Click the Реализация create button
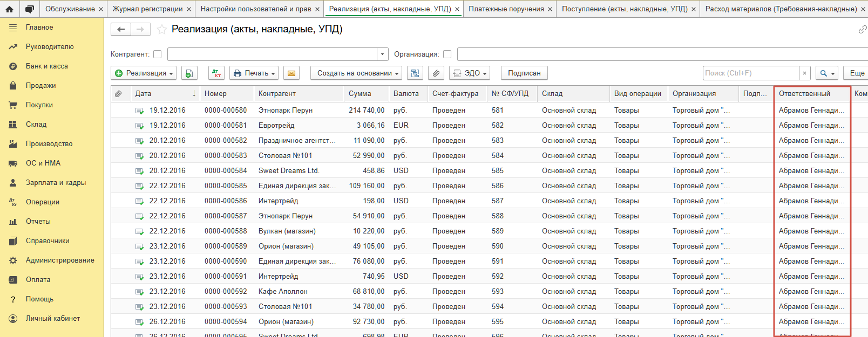This screenshot has height=337, width=868. pos(144,73)
